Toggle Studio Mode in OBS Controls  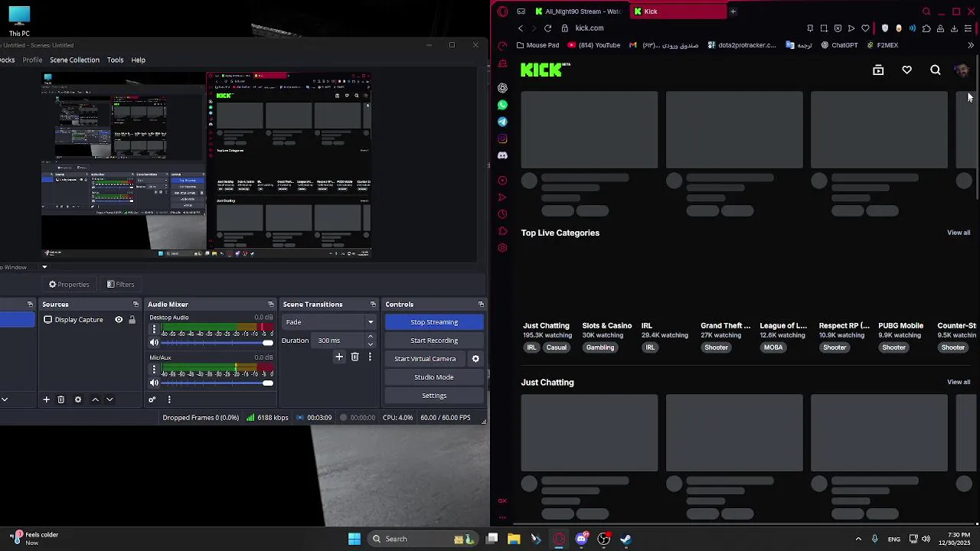pyautogui.click(x=434, y=377)
